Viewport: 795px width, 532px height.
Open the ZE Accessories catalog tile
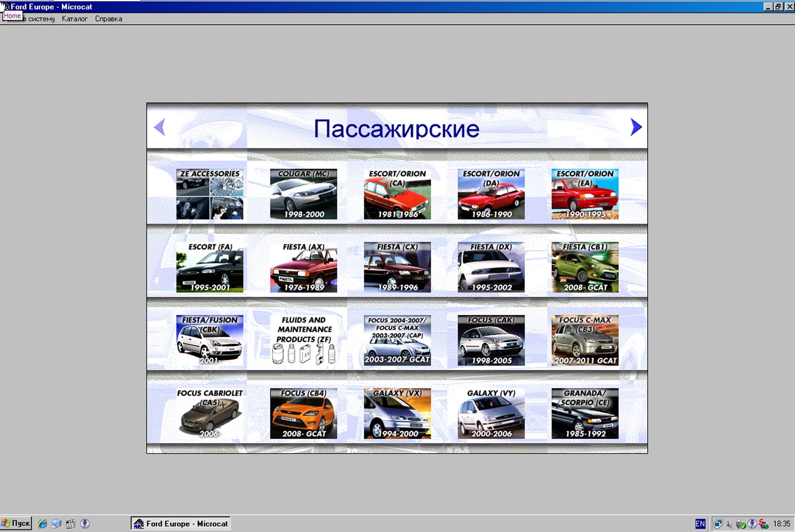click(x=210, y=194)
